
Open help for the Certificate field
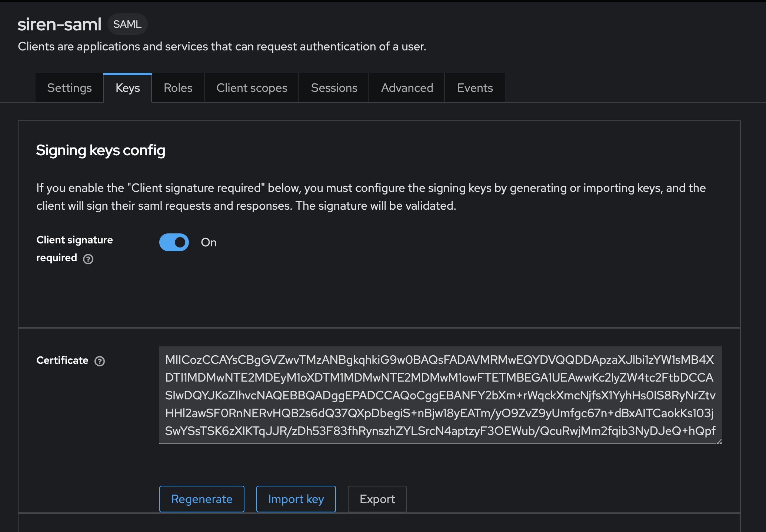[x=100, y=360]
